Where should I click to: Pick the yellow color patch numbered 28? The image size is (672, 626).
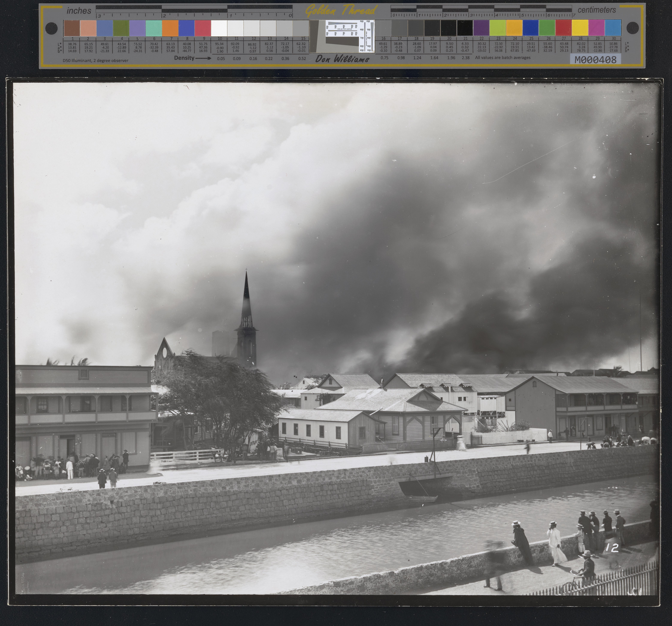click(580, 28)
